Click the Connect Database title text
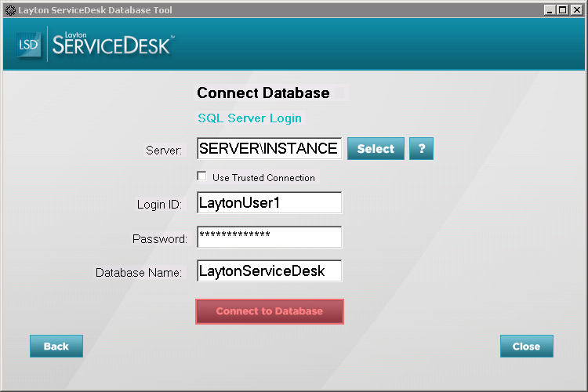 263,93
